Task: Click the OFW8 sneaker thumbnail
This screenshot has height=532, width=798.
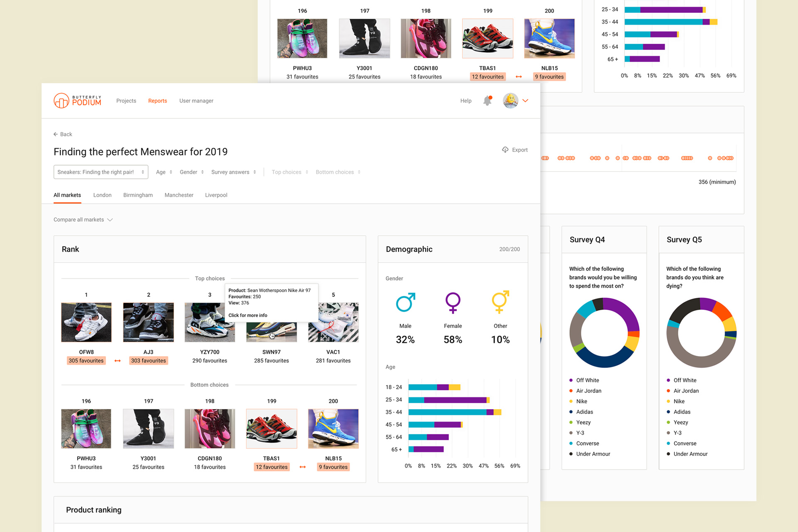Action: 86,323
